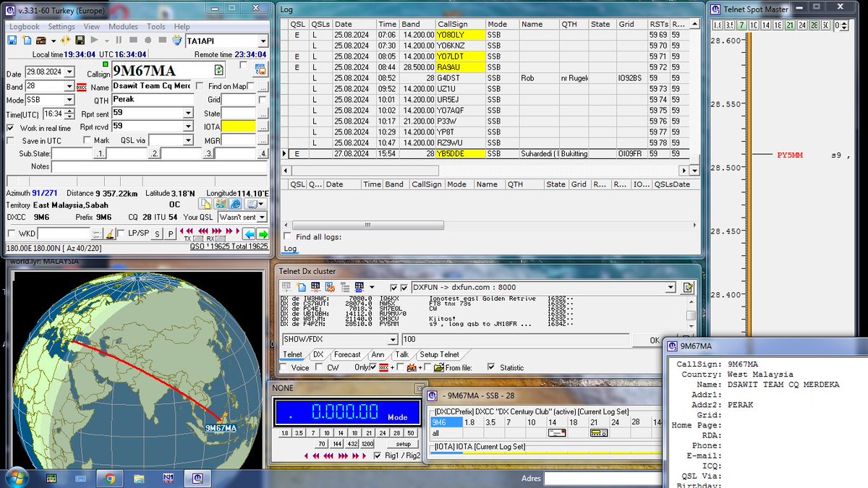Open the Rprt rcvd dropdown
This screenshot has height=488, width=868.
click(x=188, y=127)
